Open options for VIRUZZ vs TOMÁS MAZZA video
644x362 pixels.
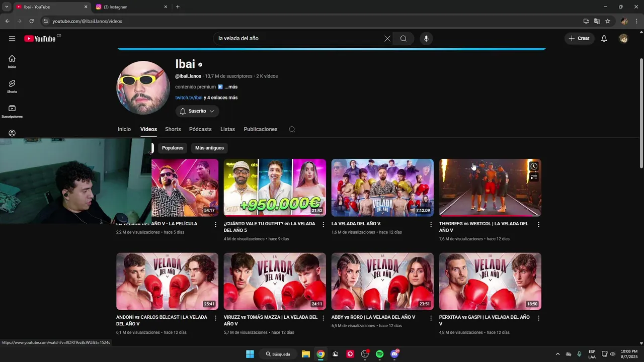324,318
